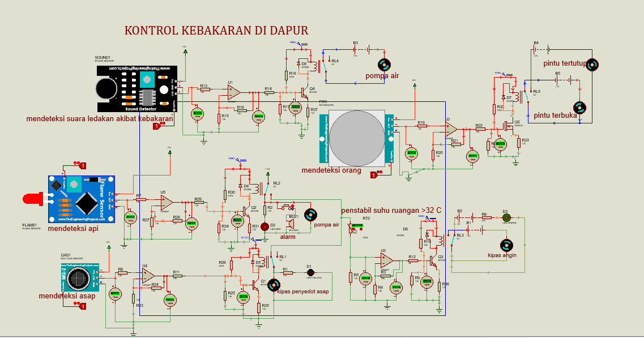Select the kipas penyedot asap fan motor
Viewport: 644px width, 338px height.
coord(274,285)
